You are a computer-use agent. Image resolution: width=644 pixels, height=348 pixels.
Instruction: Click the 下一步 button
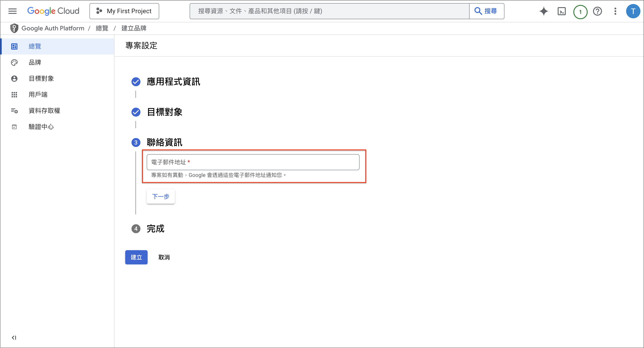click(x=161, y=197)
